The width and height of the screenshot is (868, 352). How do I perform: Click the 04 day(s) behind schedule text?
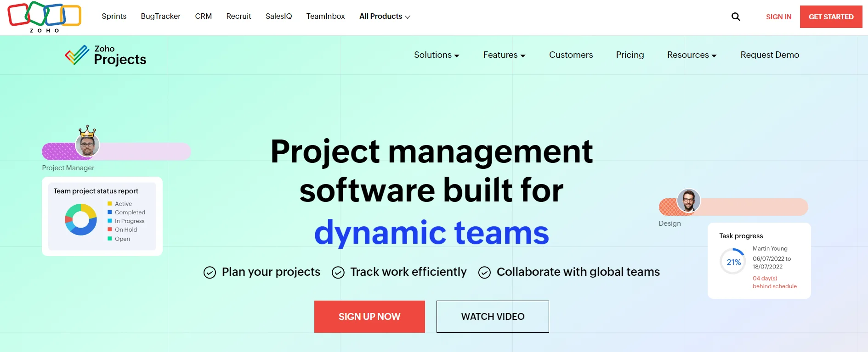click(775, 282)
